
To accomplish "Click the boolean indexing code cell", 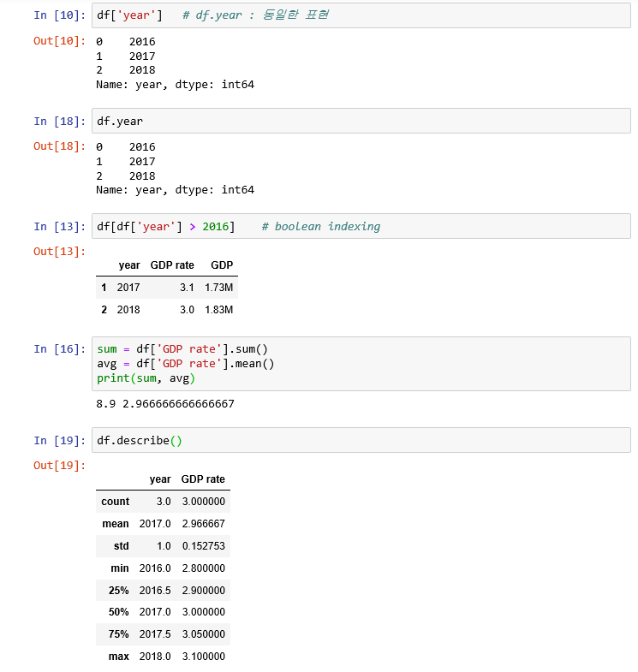I will (361, 226).
